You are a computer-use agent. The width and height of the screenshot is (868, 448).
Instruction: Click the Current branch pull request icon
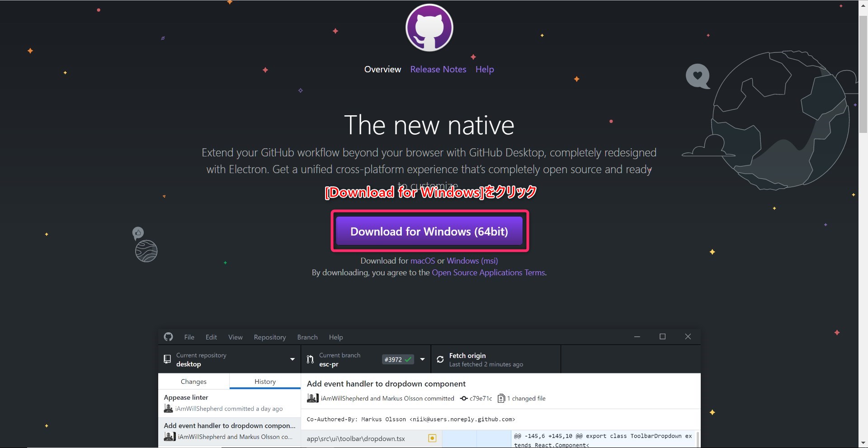[x=310, y=359]
